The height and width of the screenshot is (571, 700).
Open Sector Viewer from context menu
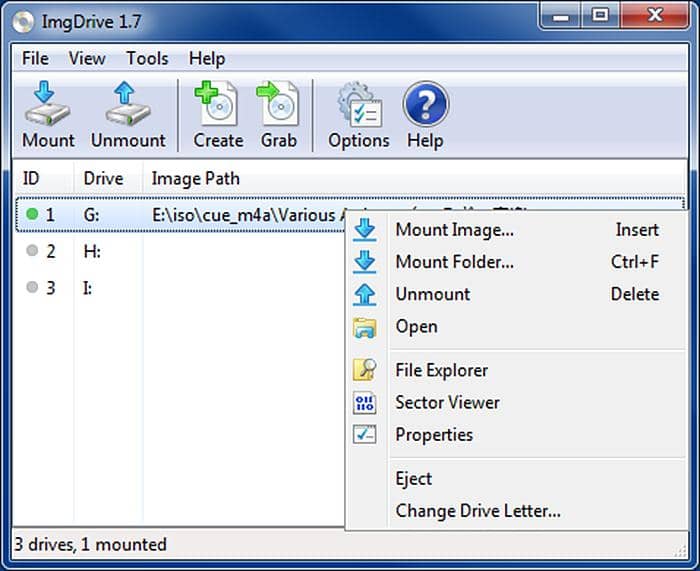[x=517, y=403]
